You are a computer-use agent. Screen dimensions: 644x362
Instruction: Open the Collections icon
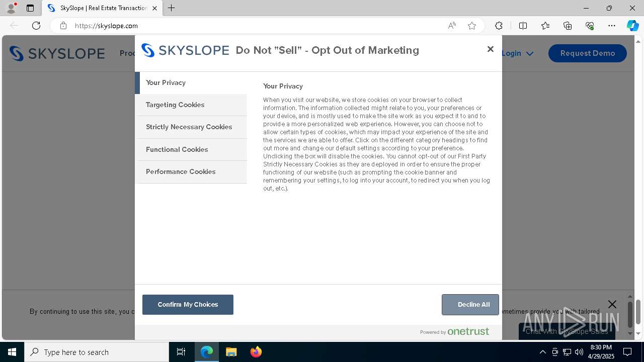click(568, 26)
